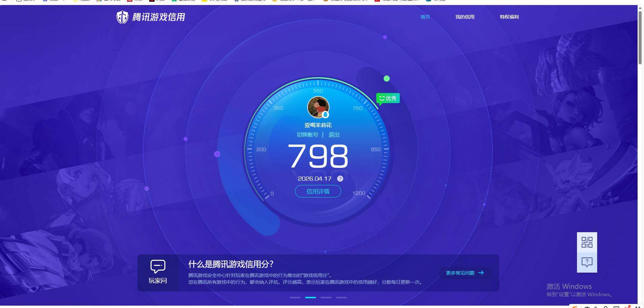The height and width of the screenshot is (308, 644).
Task: Click the user avatar above 爱喝茉莉花
Action: [x=318, y=107]
